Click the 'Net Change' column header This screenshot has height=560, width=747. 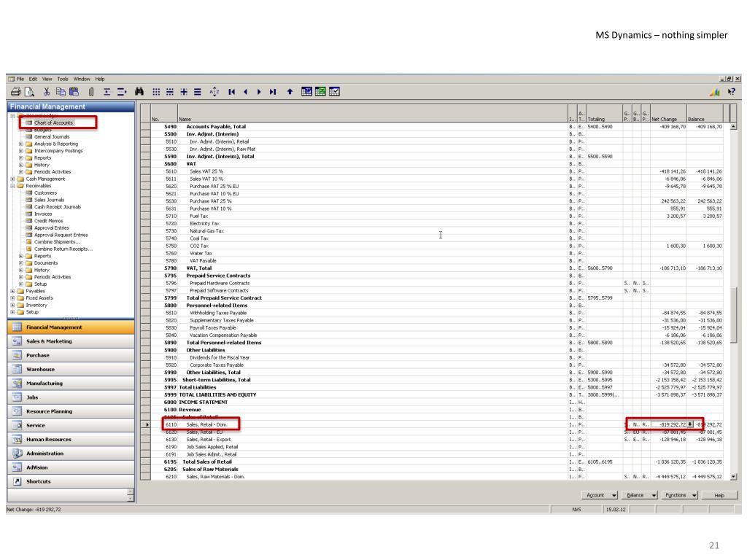pos(668,114)
